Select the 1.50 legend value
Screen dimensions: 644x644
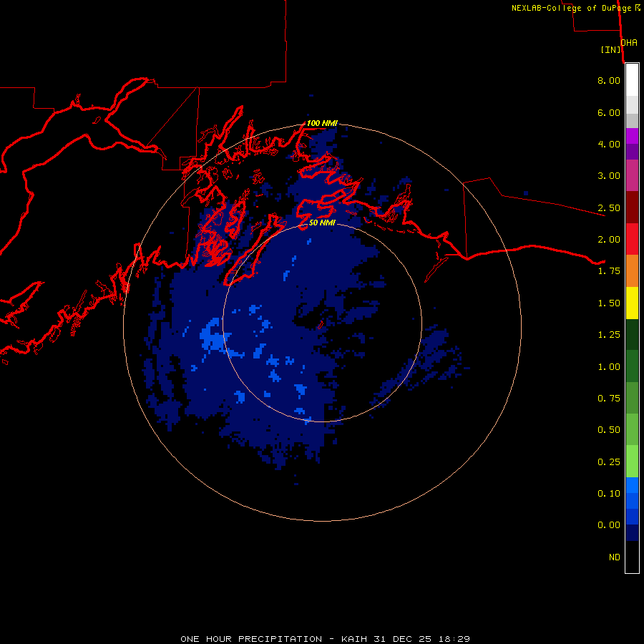click(x=609, y=303)
